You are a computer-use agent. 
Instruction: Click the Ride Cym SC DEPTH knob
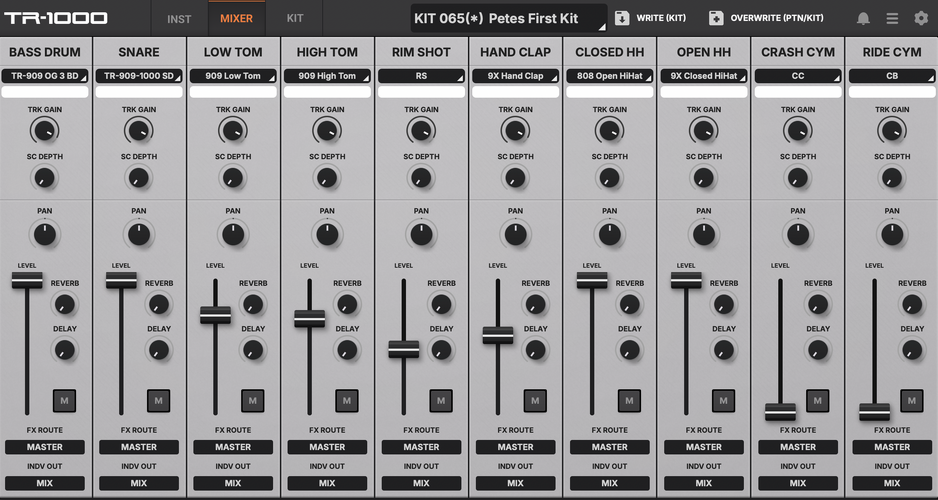[891, 178]
